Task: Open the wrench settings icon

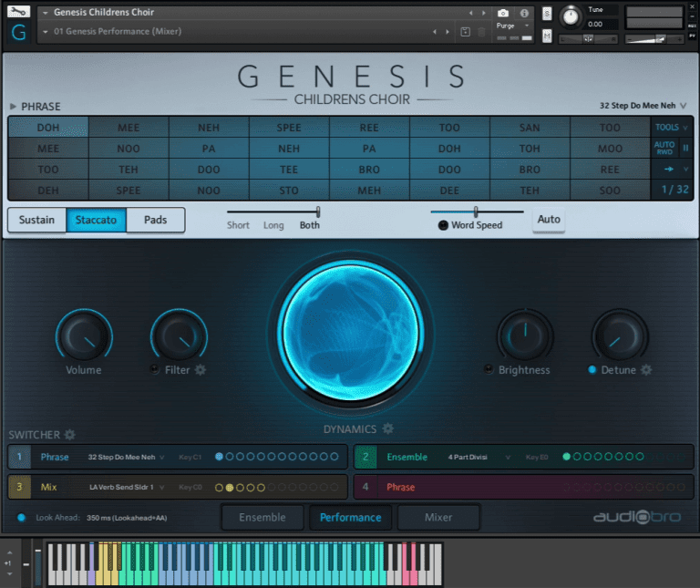Action: tap(19, 12)
